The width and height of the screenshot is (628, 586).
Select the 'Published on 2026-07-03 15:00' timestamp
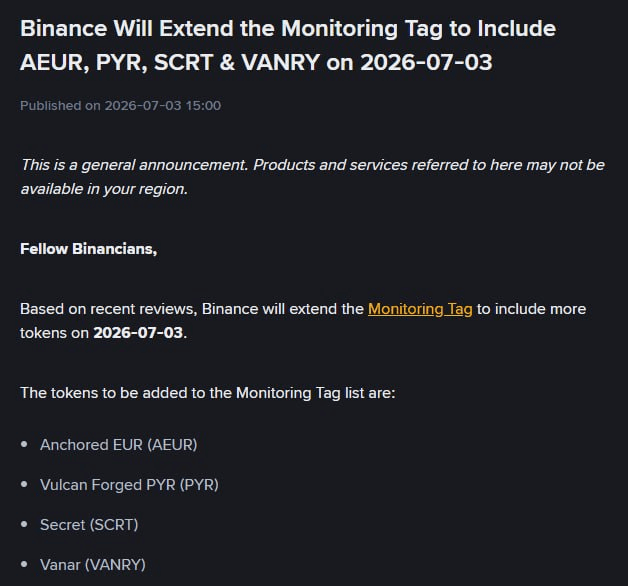pos(120,106)
